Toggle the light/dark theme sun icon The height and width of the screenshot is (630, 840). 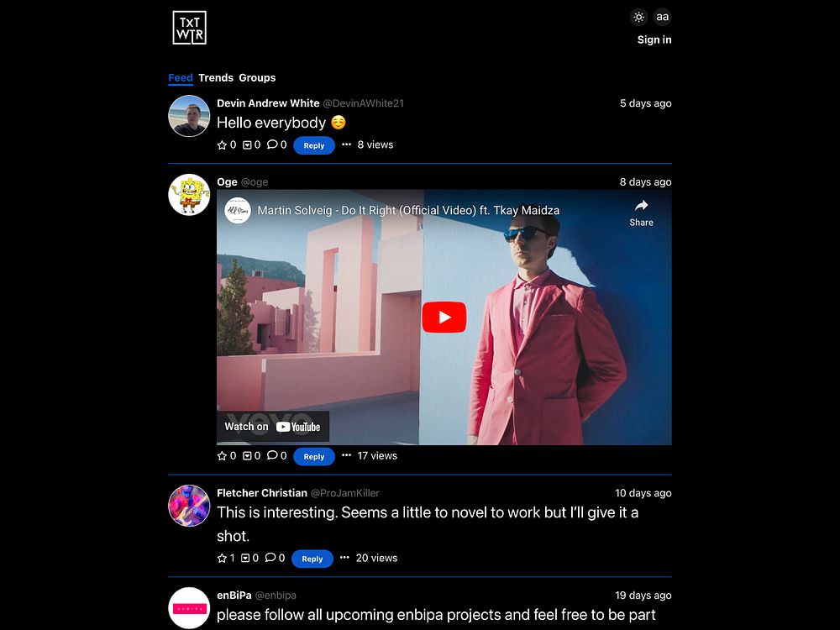coord(638,17)
